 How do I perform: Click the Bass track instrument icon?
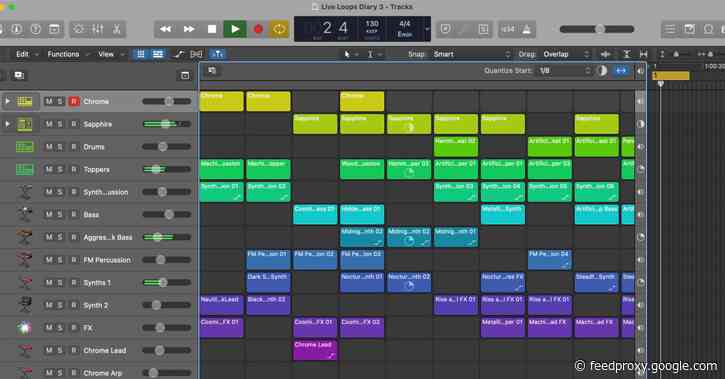tap(25, 214)
